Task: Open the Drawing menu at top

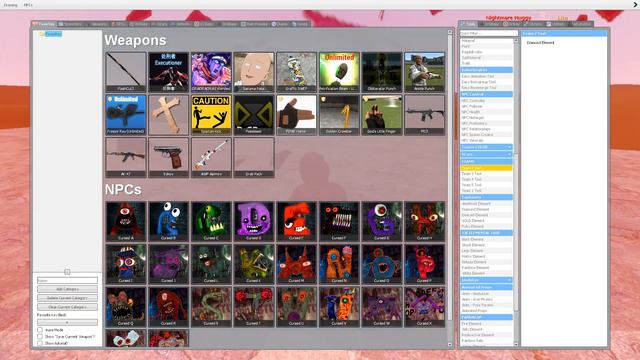Action: [x=11, y=5]
